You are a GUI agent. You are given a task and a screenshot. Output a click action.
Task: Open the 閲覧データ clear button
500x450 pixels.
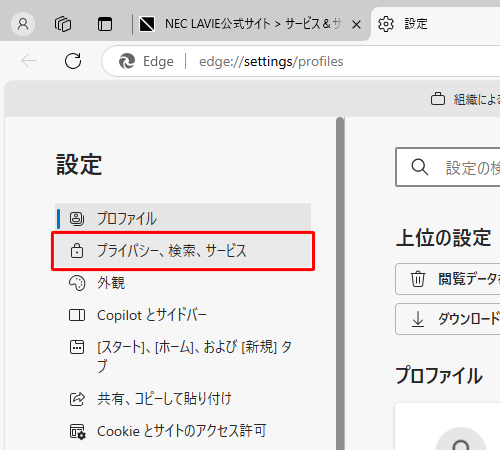pyautogui.click(x=448, y=279)
